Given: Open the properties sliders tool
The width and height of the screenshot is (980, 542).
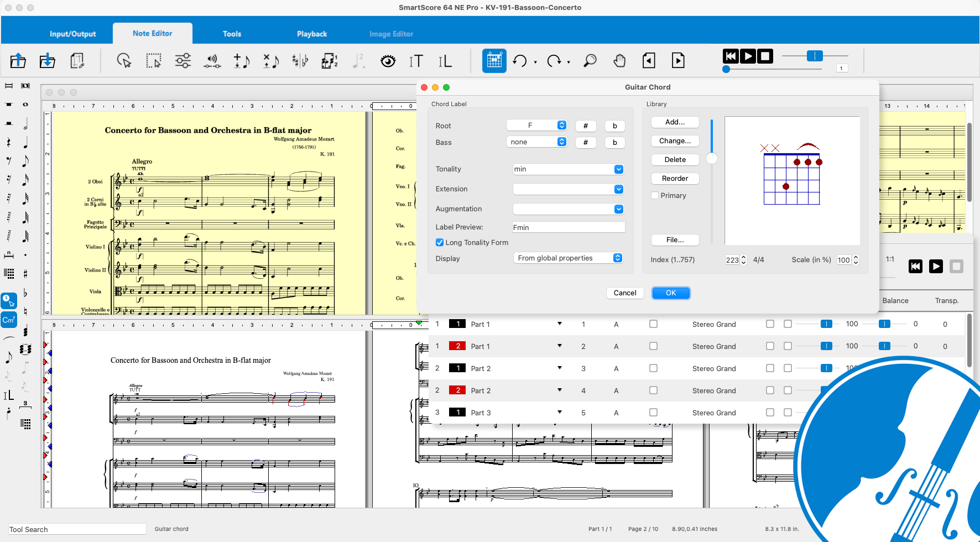Looking at the screenshot, I should tap(183, 60).
